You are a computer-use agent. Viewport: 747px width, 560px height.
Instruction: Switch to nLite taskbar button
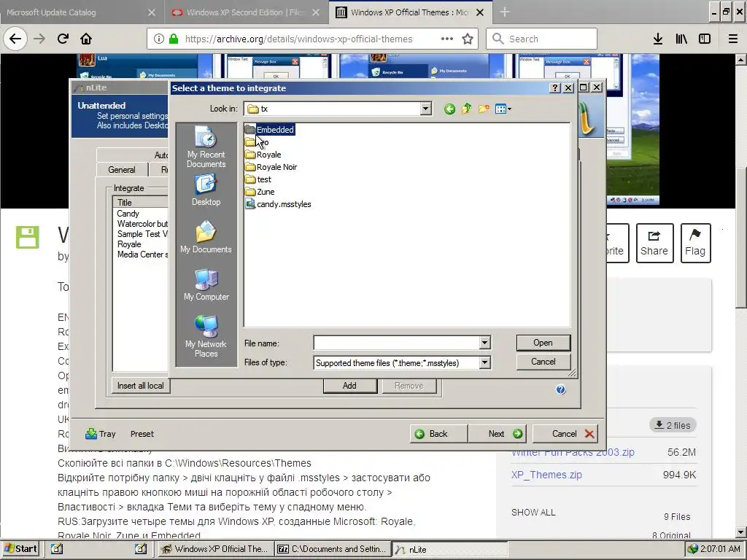pyautogui.click(x=449, y=549)
